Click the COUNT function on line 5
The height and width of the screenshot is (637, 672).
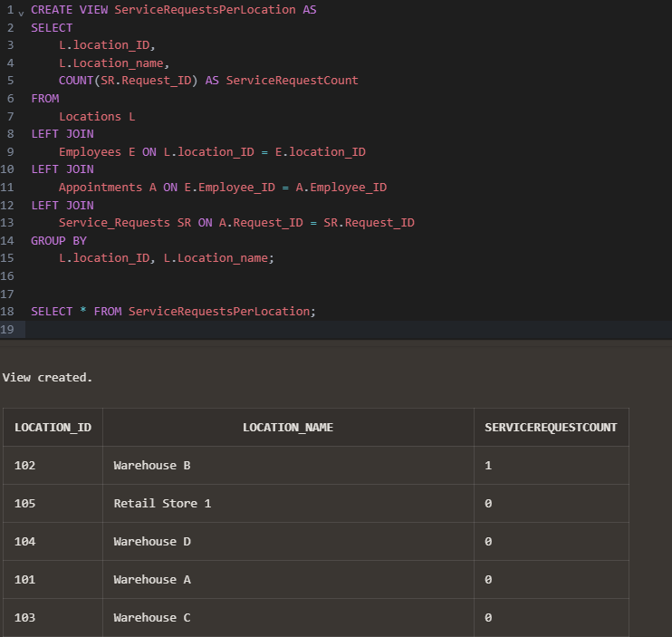coord(76,81)
